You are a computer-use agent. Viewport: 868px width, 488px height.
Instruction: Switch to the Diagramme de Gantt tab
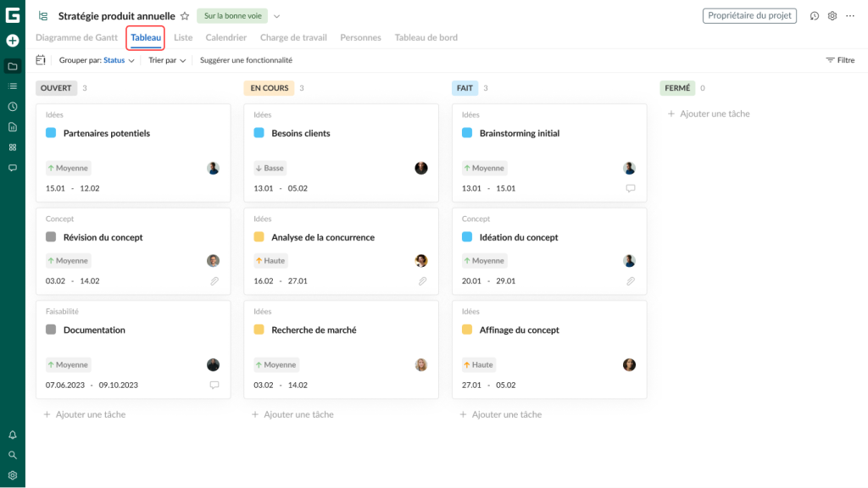pos(76,37)
